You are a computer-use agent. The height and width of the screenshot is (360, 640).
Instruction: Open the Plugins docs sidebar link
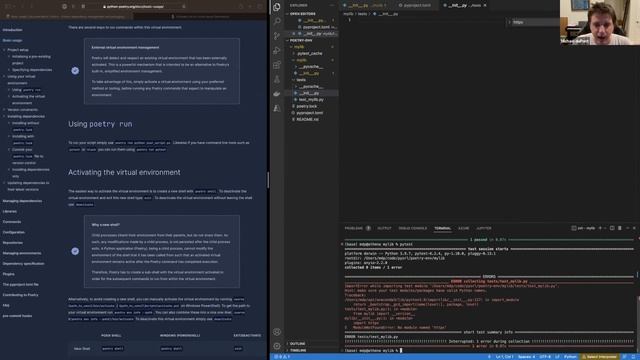(x=9, y=274)
